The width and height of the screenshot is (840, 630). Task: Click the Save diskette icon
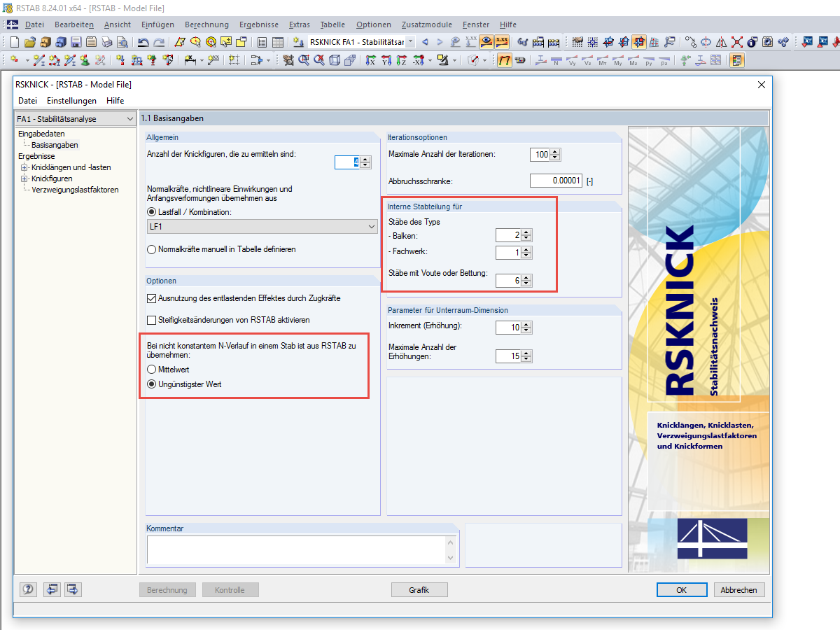point(76,42)
